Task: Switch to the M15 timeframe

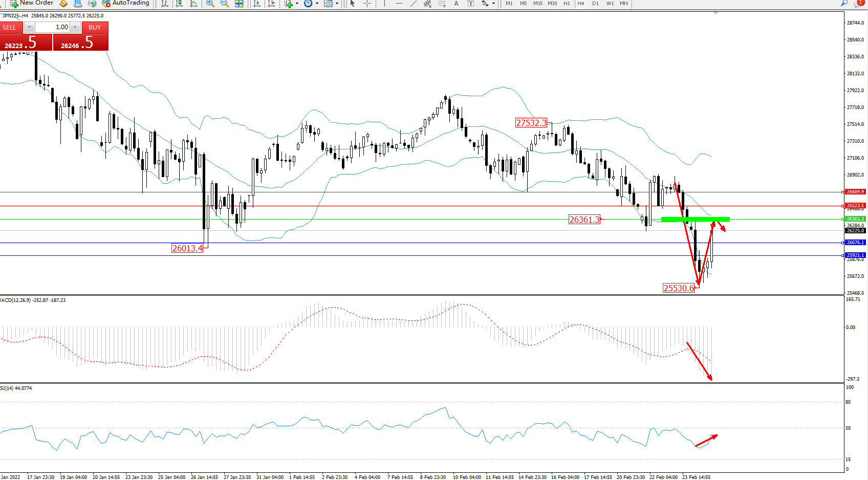Action: 537,4
